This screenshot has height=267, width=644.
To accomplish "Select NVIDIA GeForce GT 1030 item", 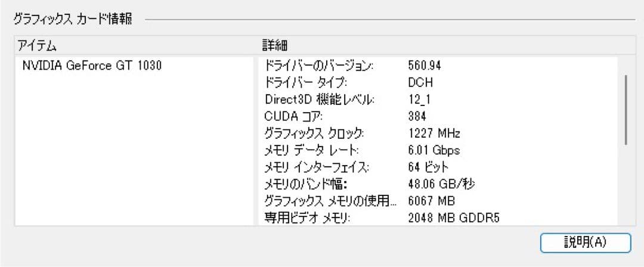I will 92,66.
